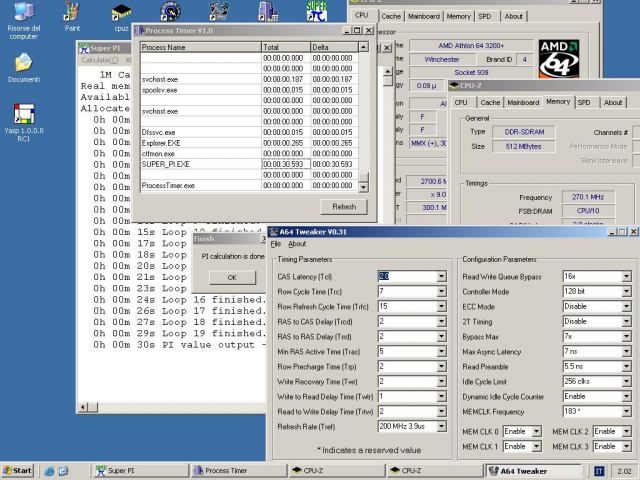Click Process Timer scrollbar down arrow
The width and height of the screenshot is (640, 480).
(x=363, y=187)
